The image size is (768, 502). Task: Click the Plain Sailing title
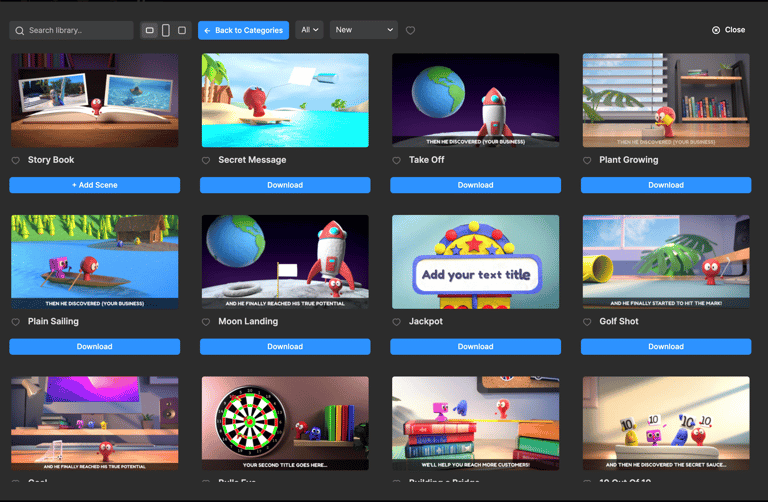[53, 322]
